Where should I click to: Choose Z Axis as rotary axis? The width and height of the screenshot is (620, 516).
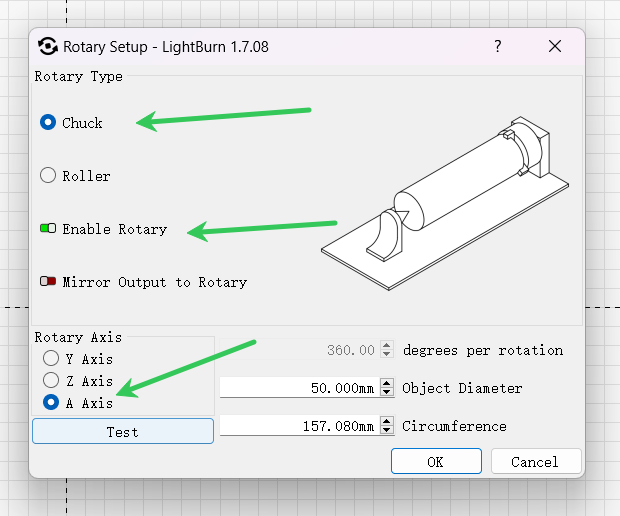click(51, 380)
